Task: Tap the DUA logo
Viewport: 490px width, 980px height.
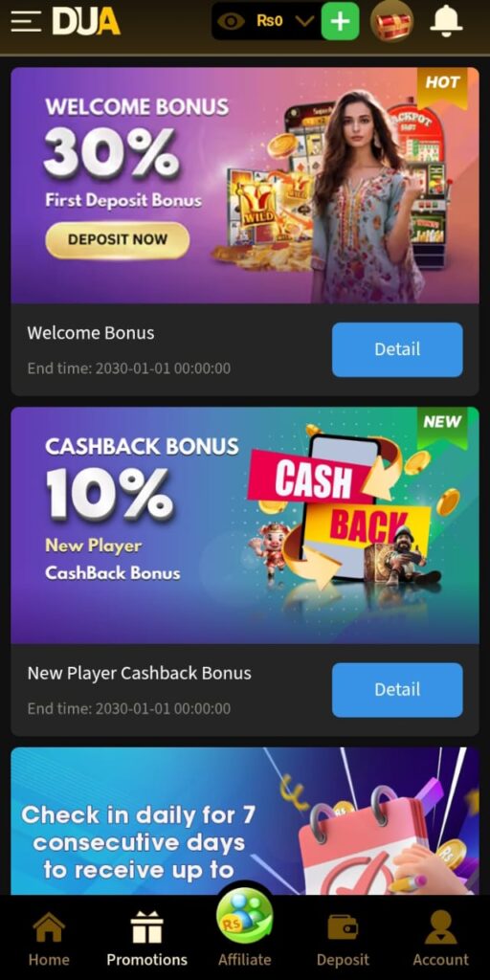Action: pos(86,22)
